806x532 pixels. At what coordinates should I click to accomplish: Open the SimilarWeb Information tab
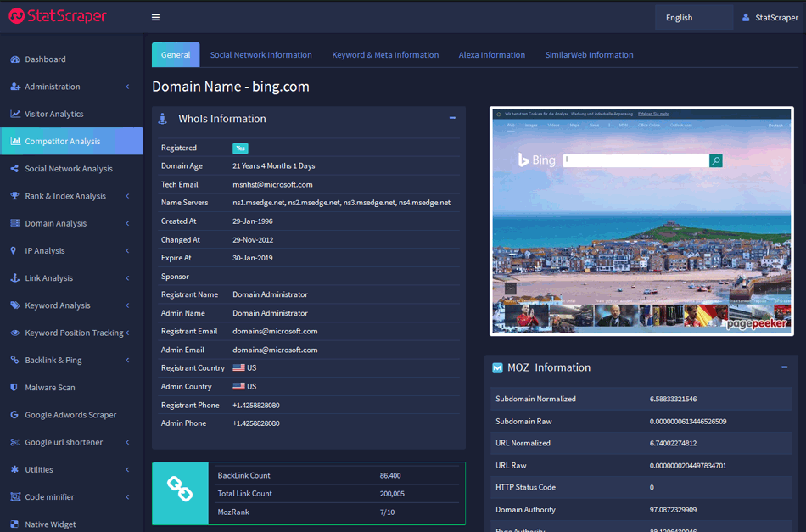[589, 54]
